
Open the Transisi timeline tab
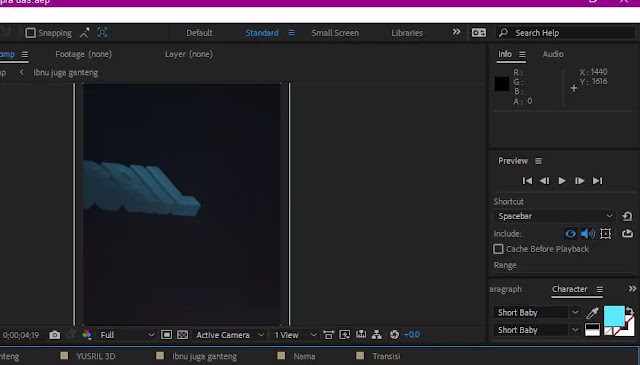pos(386,356)
